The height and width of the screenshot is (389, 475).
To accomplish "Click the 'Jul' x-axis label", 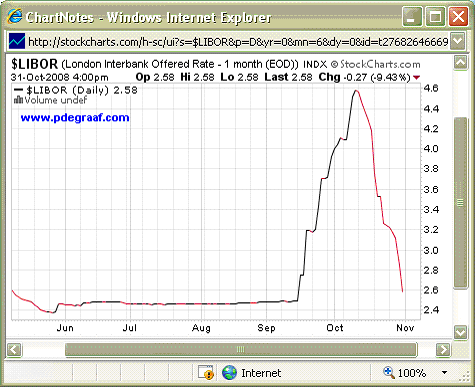I will 130,328.
